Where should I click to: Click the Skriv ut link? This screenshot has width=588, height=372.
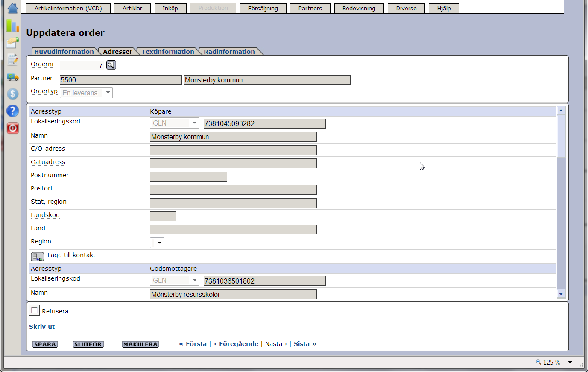coord(42,327)
